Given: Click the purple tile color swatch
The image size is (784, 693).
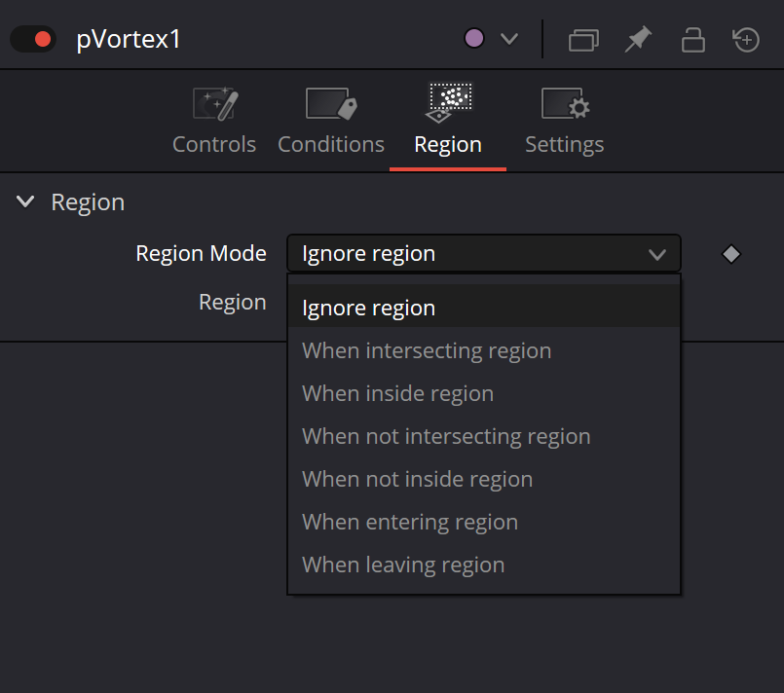Looking at the screenshot, I should 474,38.
